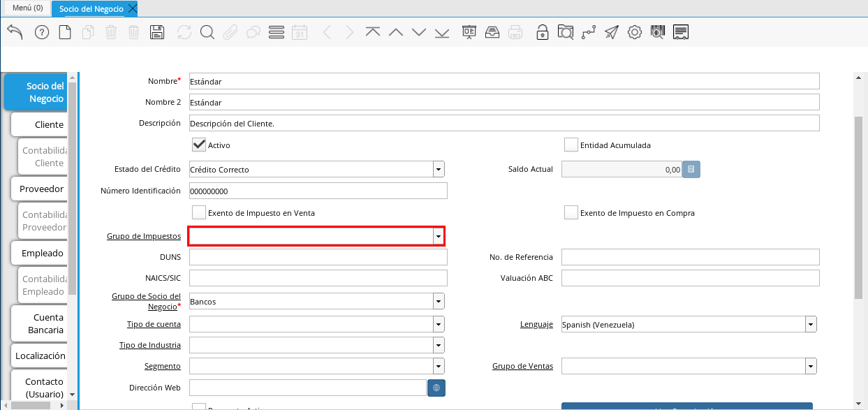Enable the Entidad Acumulada checkbox
This screenshot has width=868, height=410.
(x=571, y=145)
